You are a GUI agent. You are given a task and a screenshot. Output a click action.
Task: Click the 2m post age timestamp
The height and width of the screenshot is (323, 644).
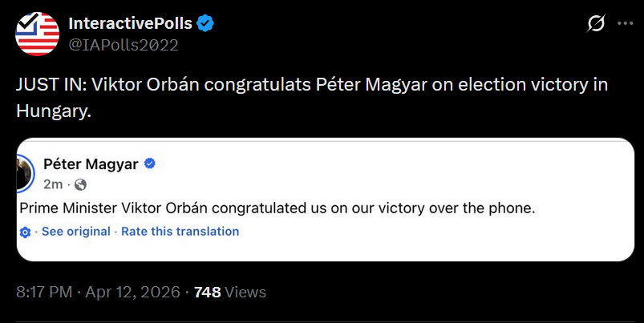tap(53, 185)
